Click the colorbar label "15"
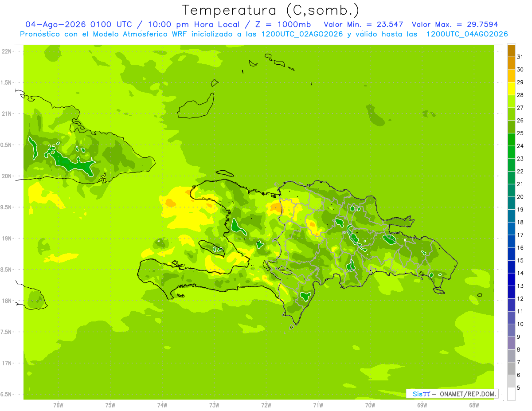Image resolution: width=532 pixels, height=411 pixels. coord(520,260)
